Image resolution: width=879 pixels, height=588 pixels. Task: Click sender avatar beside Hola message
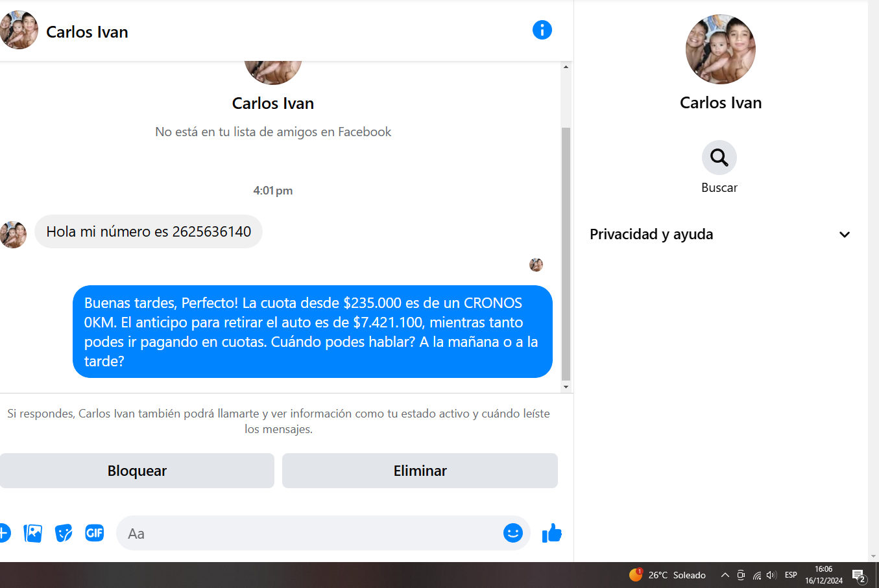pyautogui.click(x=13, y=235)
